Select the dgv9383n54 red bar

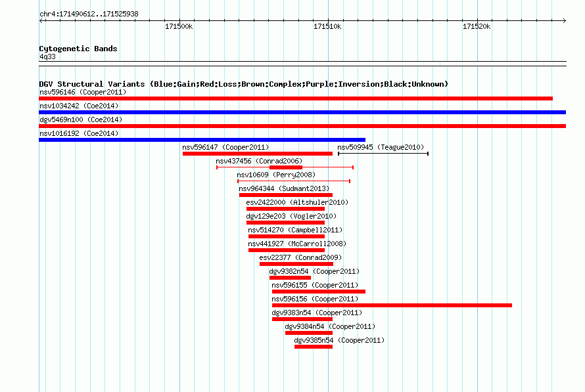point(302,319)
